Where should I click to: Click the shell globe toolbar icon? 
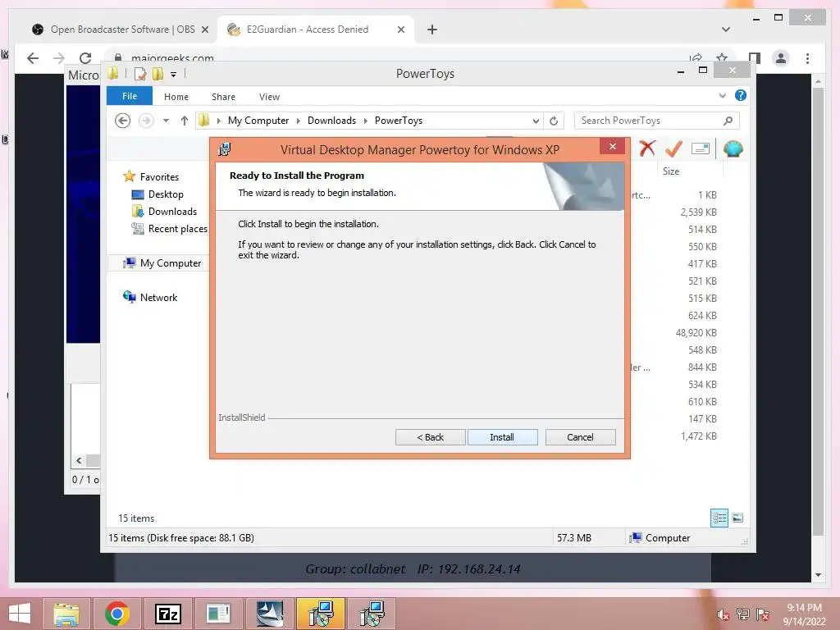coord(733,148)
